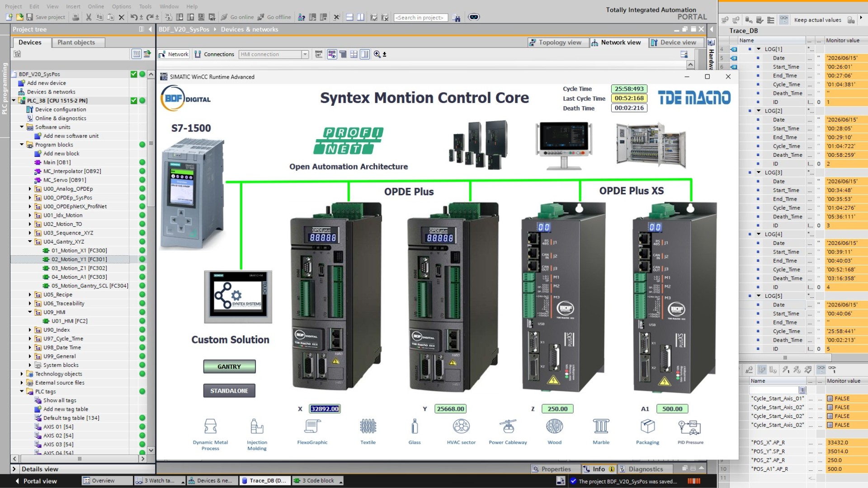Click the STANDALONE button
This screenshot has width=868, height=488.
pos(229,391)
